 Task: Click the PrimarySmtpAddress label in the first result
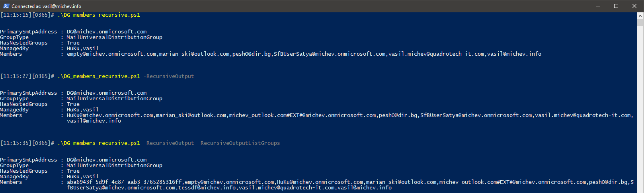(x=29, y=31)
